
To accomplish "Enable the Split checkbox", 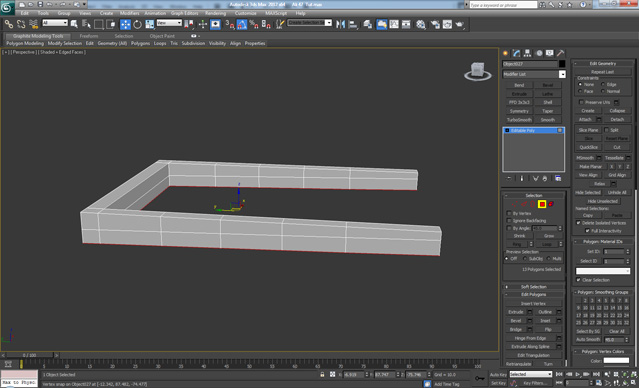I will [606, 130].
